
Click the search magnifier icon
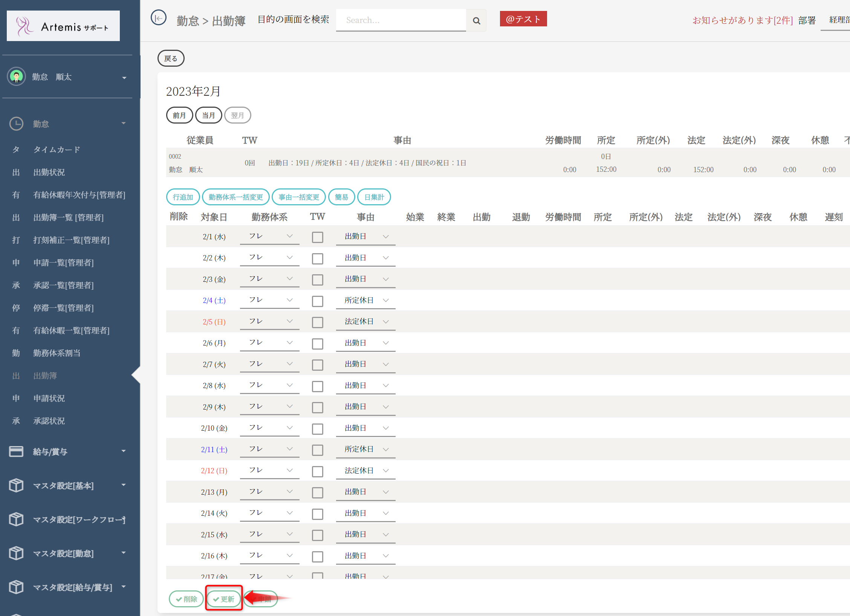pyautogui.click(x=476, y=21)
